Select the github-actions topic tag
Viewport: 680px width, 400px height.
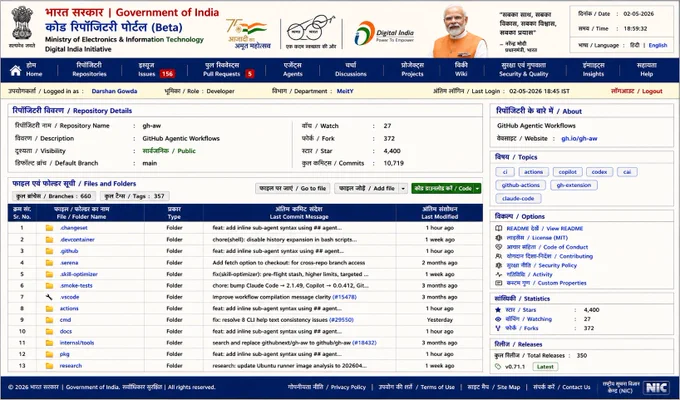520,185
